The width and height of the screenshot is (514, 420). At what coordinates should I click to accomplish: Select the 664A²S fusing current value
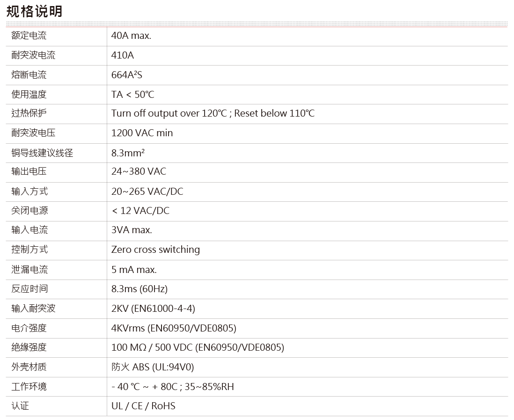[127, 75]
